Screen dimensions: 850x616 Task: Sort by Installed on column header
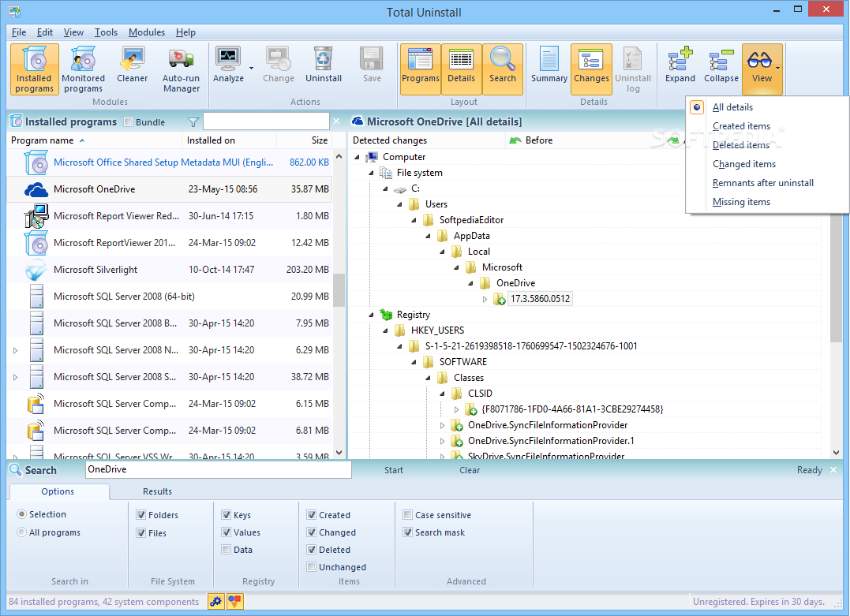pyautogui.click(x=230, y=140)
